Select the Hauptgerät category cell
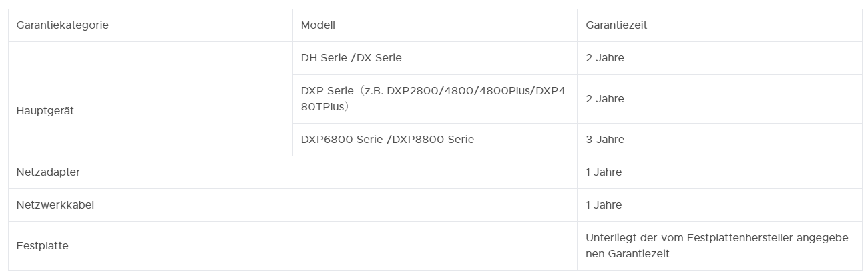 [150, 99]
